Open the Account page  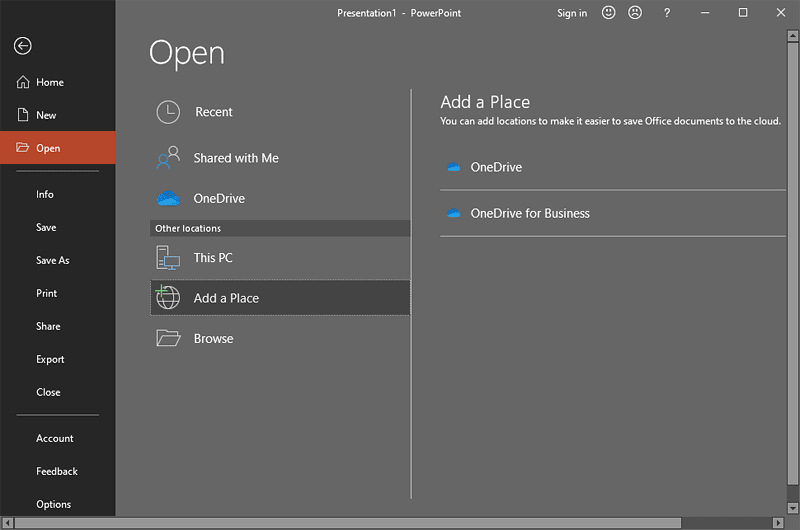click(55, 438)
